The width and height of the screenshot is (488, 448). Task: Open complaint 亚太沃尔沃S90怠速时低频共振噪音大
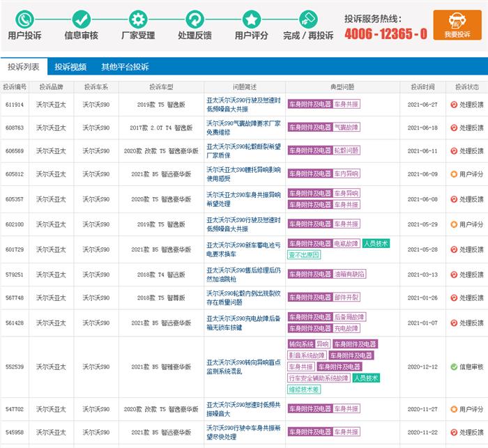point(243,409)
